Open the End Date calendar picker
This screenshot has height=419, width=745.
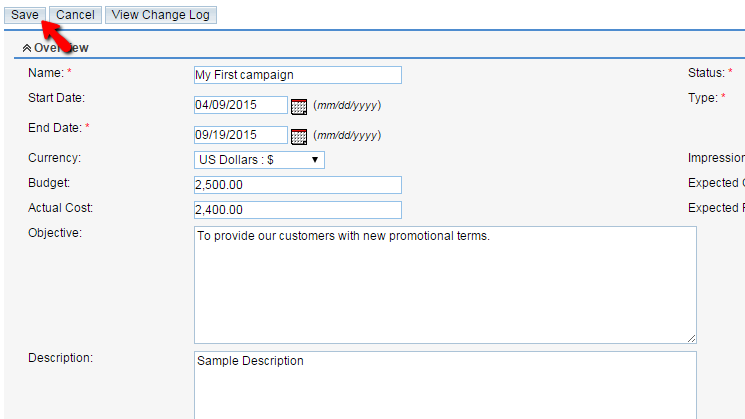(299, 136)
